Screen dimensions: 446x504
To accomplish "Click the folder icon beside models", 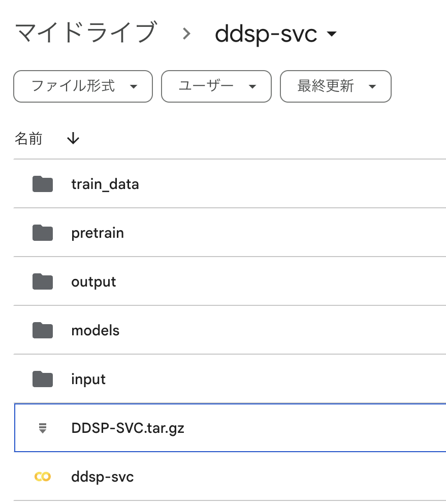I will pos(42,330).
